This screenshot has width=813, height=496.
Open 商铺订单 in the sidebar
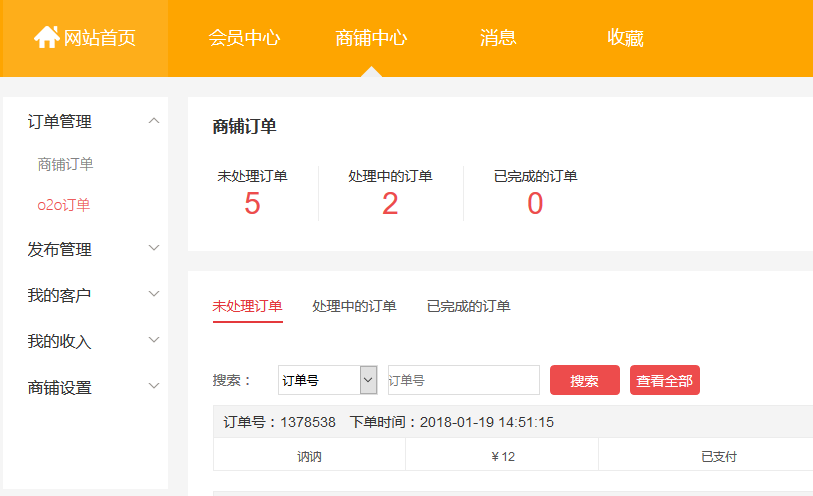click(x=65, y=164)
